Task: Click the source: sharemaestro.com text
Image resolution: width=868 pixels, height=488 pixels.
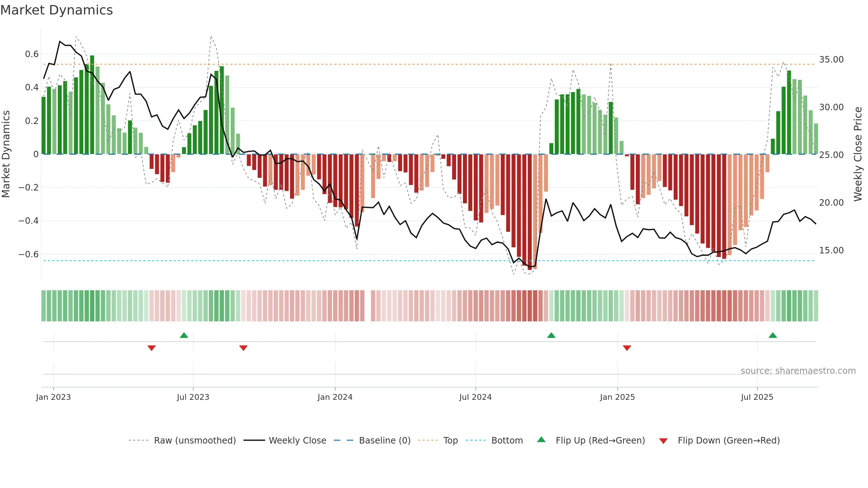Action: 798,371
